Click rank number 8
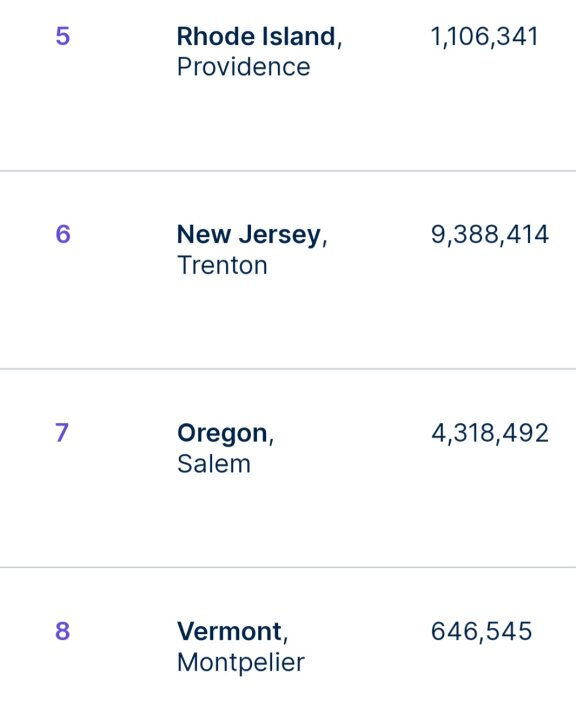 62,631
